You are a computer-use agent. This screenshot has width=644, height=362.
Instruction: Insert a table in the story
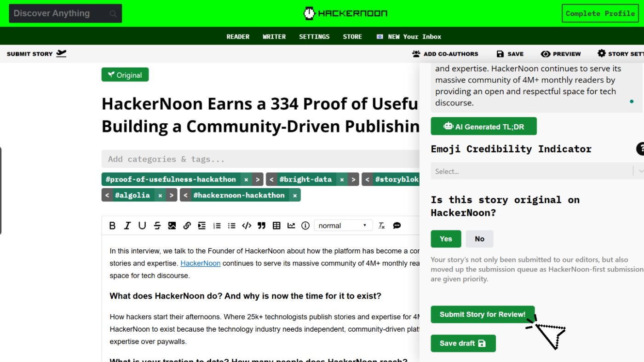(x=276, y=225)
